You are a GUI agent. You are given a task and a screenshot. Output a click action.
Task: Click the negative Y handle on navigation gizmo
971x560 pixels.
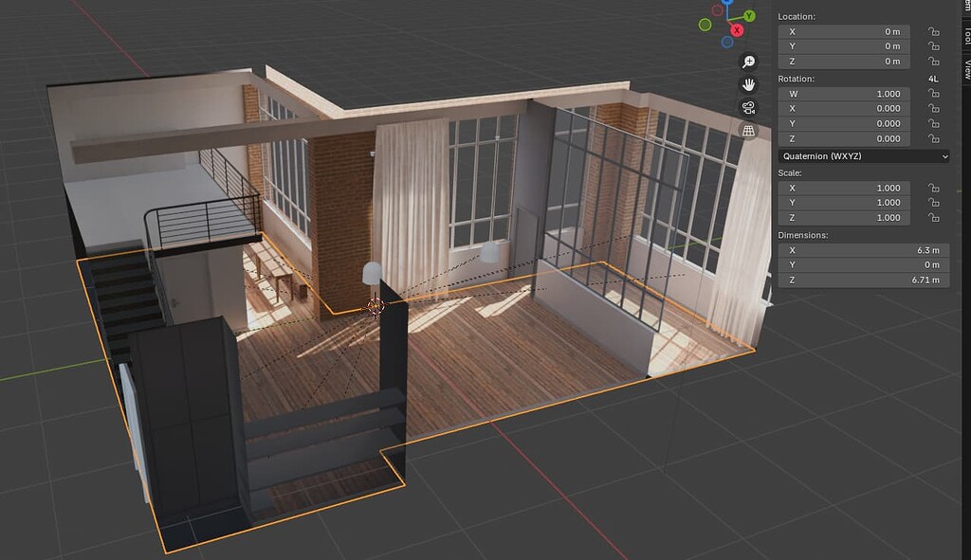[705, 24]
